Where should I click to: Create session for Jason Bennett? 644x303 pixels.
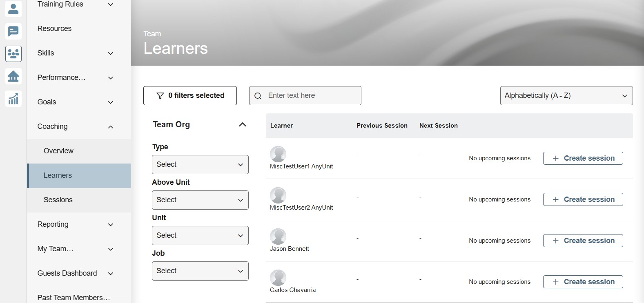click(583, 241)
